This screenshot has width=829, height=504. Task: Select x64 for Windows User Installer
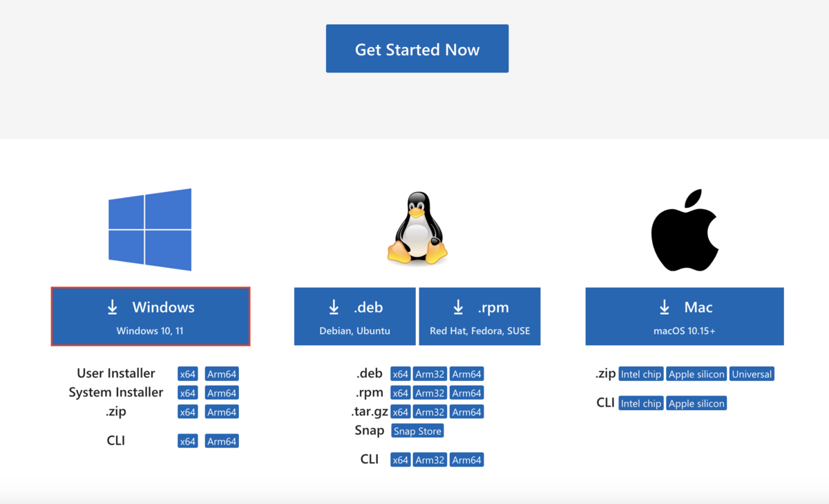(x=188, y=374)
